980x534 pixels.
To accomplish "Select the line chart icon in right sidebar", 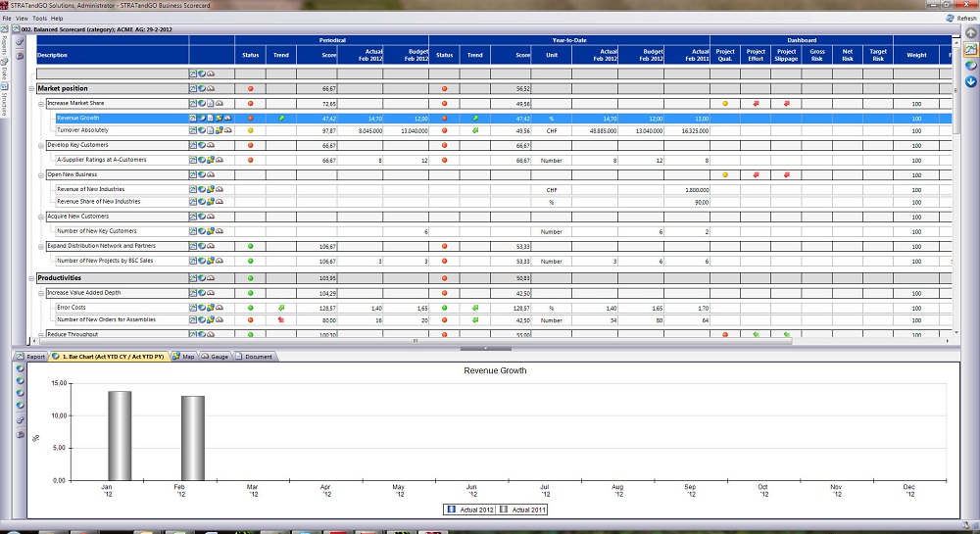I will pyautogui.click(x=970, y=50).
